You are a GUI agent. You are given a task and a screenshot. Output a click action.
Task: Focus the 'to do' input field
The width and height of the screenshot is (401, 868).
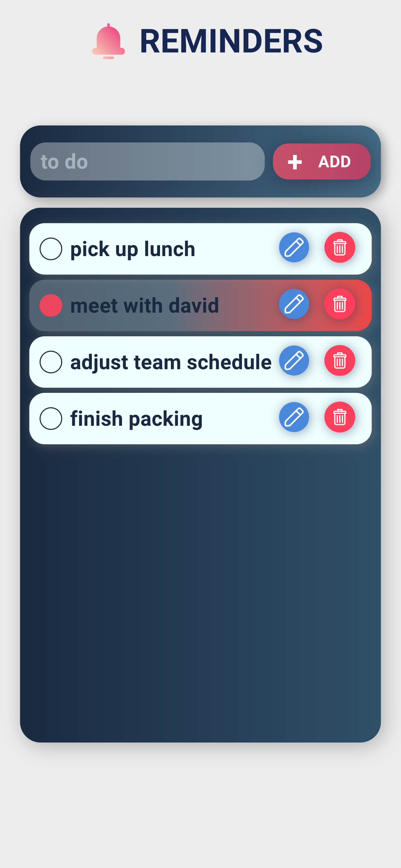pyautogui.click(x=147, y=161)
